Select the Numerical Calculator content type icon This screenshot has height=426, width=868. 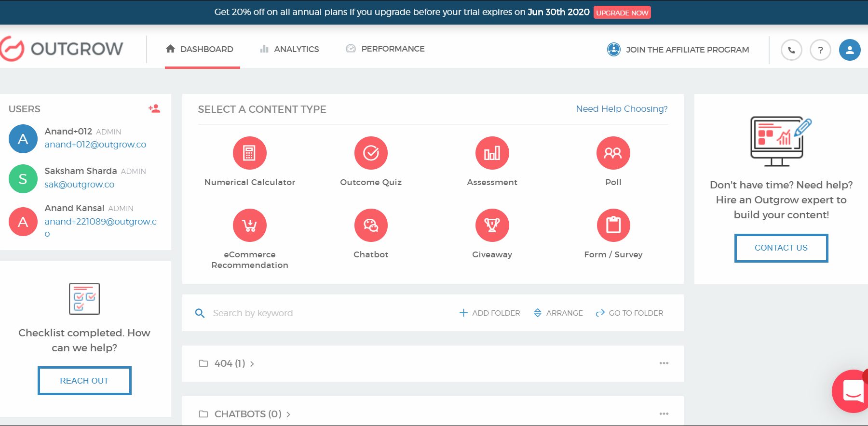[249, 153]
